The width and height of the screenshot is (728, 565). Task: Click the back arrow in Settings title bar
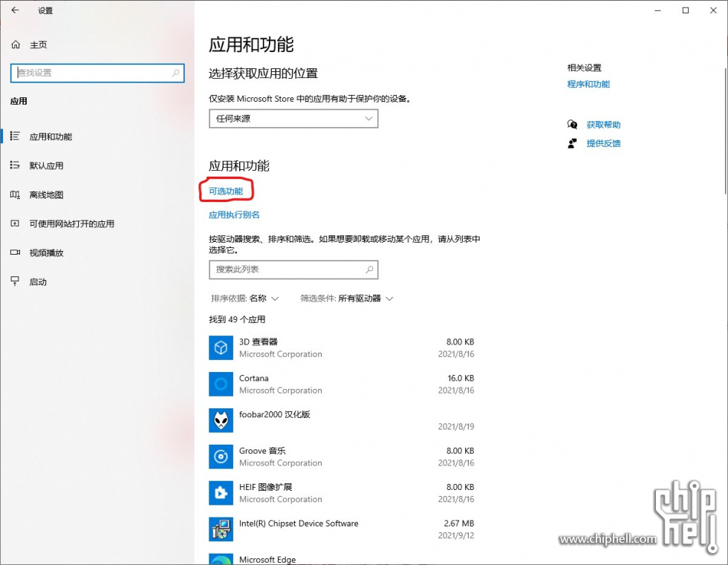(x=15, y=10)
